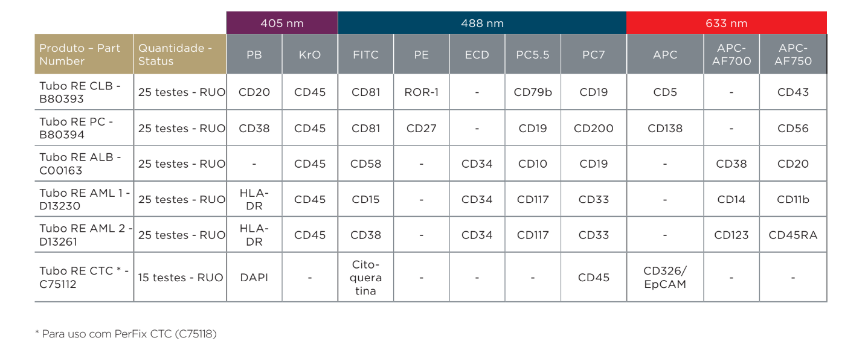Click the Tubo RE ALB - C00163 product cell
This screenshot has height=347, width=868.
tap(83, 164)
